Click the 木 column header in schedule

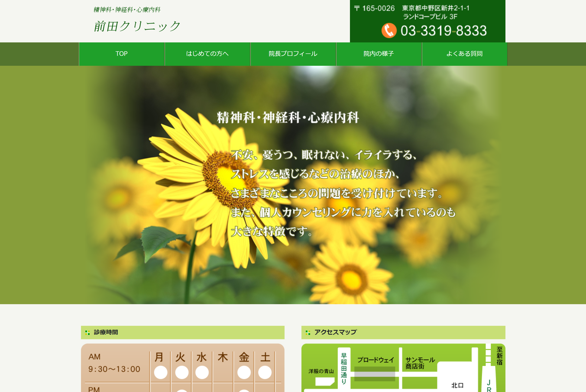click(x=223, y=357)
